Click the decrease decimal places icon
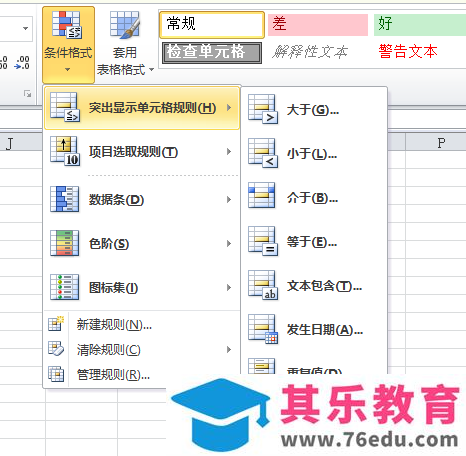Screen dimensions: 466x456 click(22, 63)
